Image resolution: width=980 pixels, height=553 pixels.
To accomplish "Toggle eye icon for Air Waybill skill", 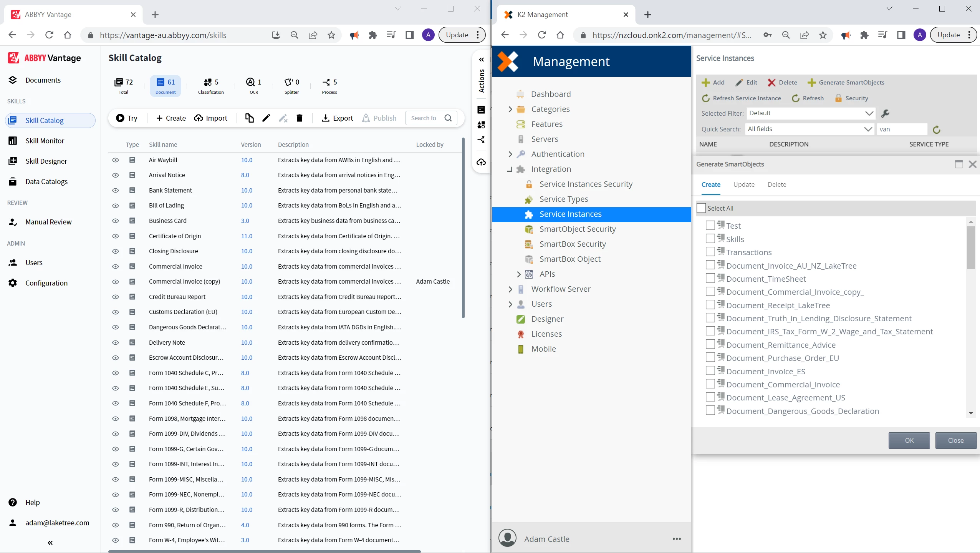I will tap(115, 160).
